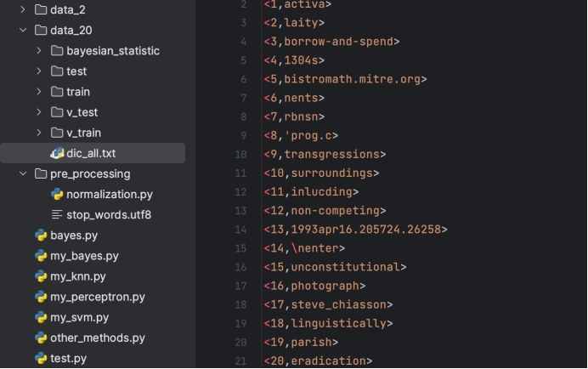The height and width of the screenshot is (369, 588).
Task: Click the folder icon of pre_processing
Action: [x=41, y=173]
